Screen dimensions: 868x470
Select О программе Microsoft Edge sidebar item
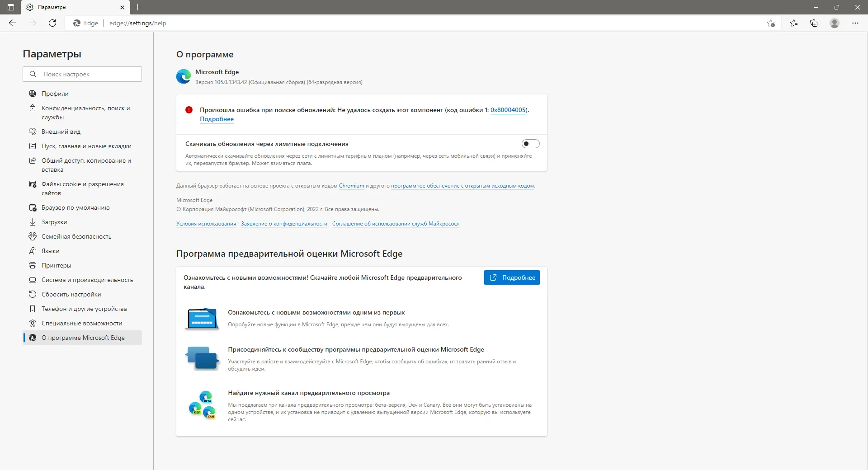coord(82,338)
